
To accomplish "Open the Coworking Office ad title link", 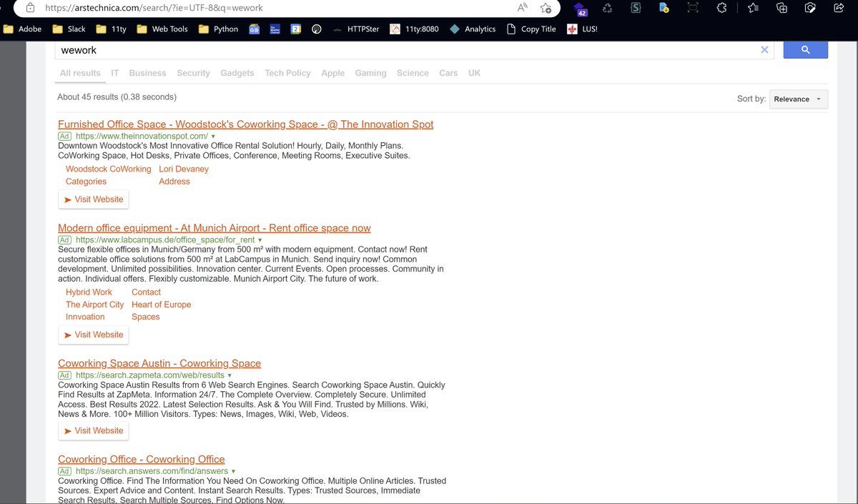I will coord(142,459).
